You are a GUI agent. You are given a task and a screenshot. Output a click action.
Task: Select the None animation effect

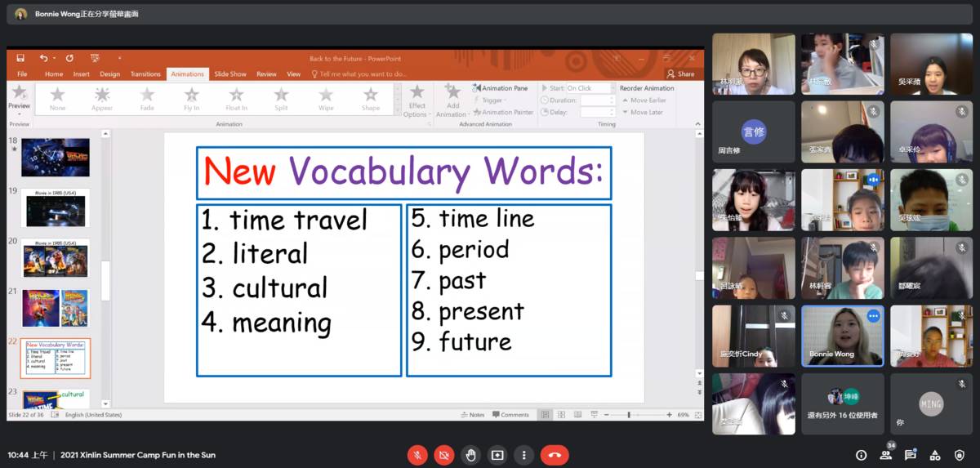(57, 99)
